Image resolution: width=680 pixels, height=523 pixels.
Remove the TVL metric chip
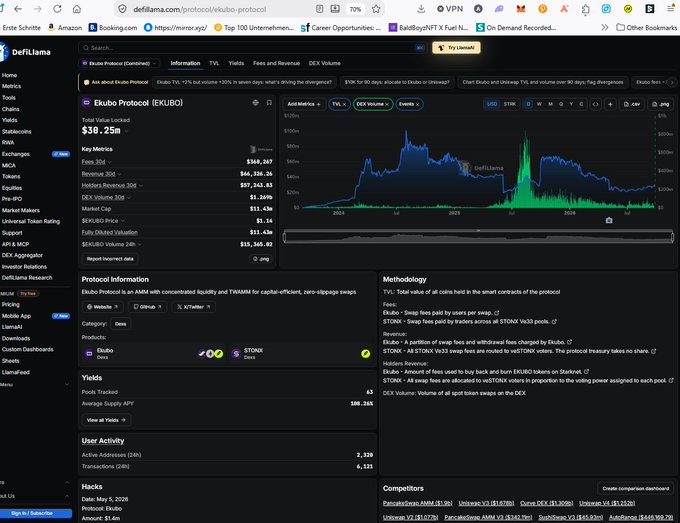[x=344, y=105]
